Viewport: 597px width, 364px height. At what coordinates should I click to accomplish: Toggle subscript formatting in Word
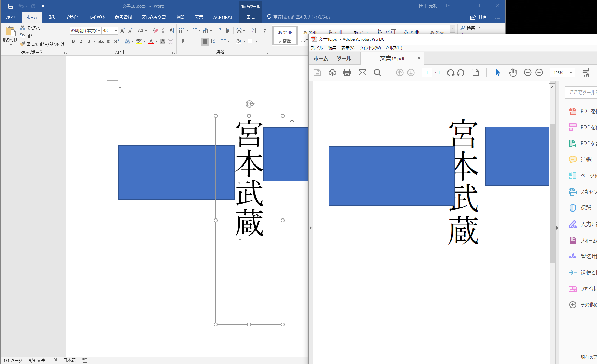pyautogui.click(x=109, y=41)
